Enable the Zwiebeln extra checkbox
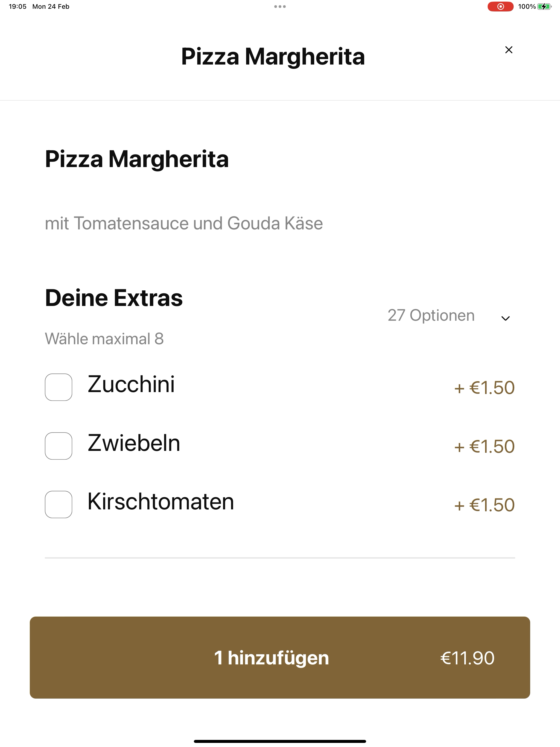The image size is (560, 747). [59, 446]
